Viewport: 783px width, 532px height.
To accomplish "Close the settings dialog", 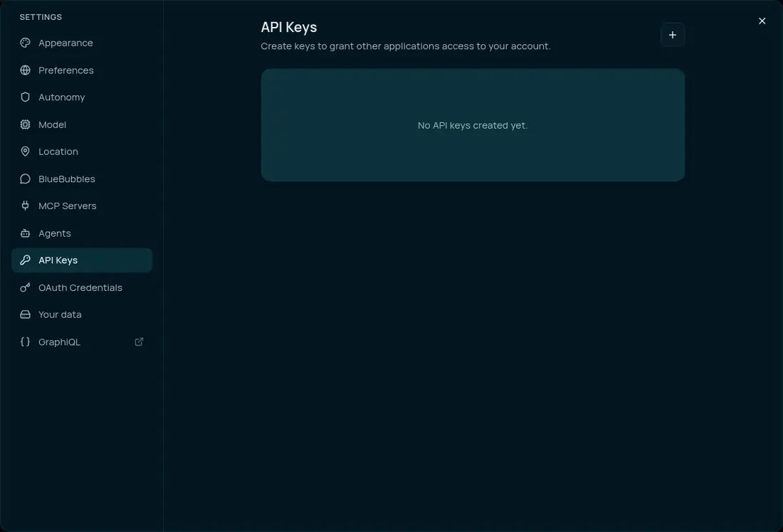I will [x=762, y=21].
